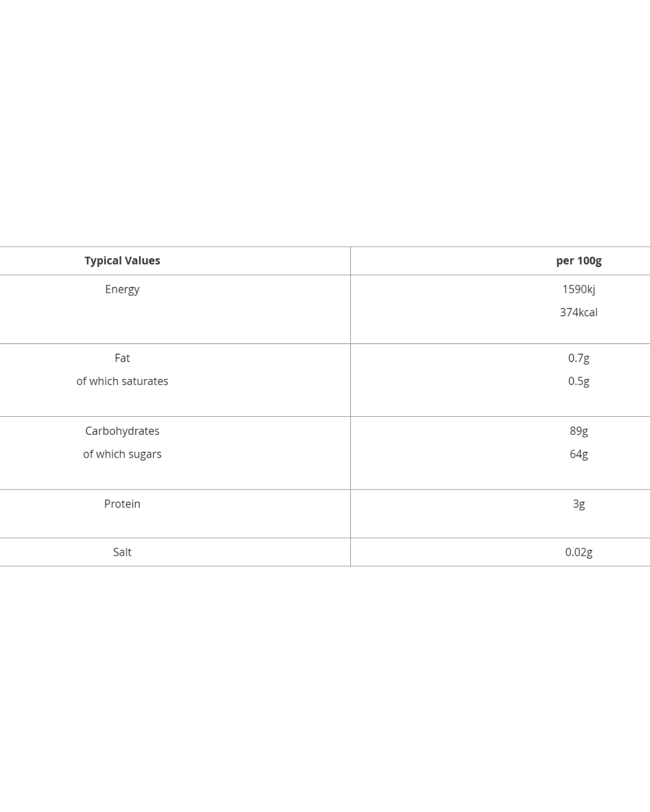Select the 'Fat' row label
The width and height of the screenshot is (650, 812).
tap(122, 358)
